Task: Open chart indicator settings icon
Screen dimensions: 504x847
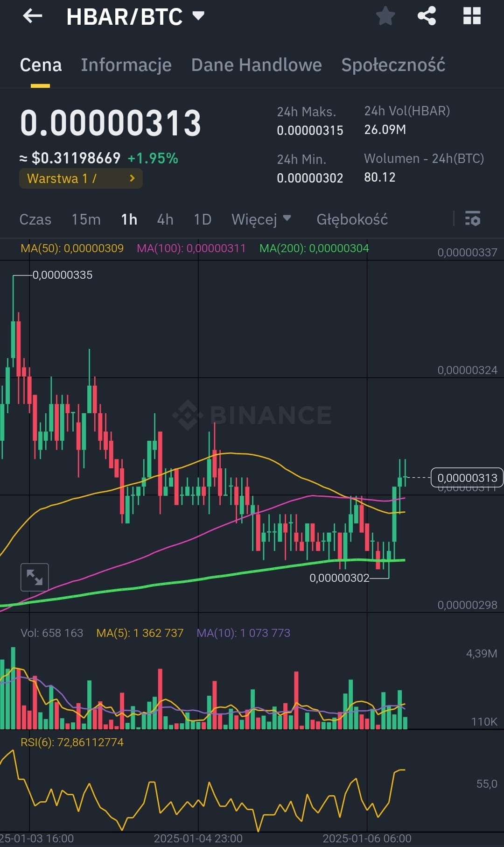Action: pyautogui.click(x=473, y=219)
